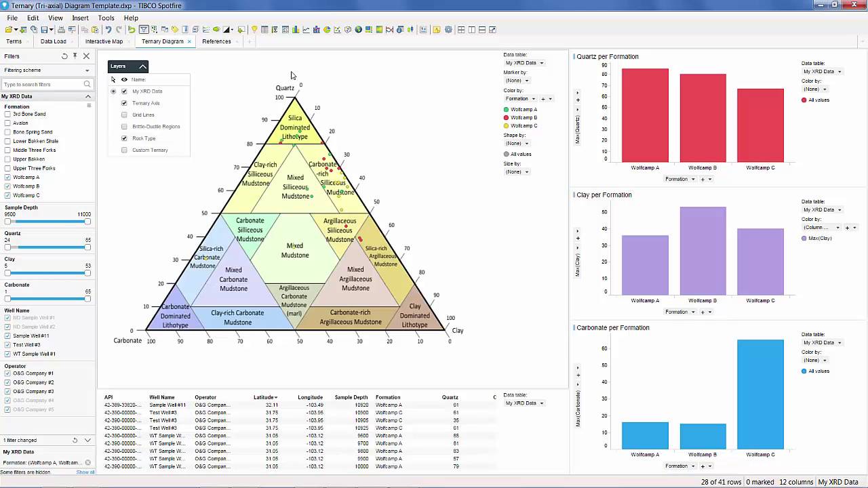This screenshot has width=868, height=488.
Task: Click the Wolfcamp B bar in Clay chart
Action: tap(703, 251)
